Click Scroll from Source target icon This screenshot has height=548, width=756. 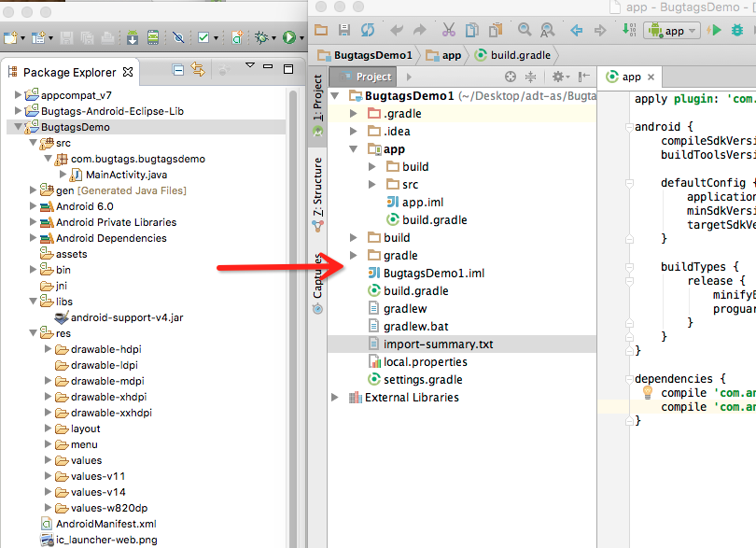pyautogui.click(x=511, y=77)
